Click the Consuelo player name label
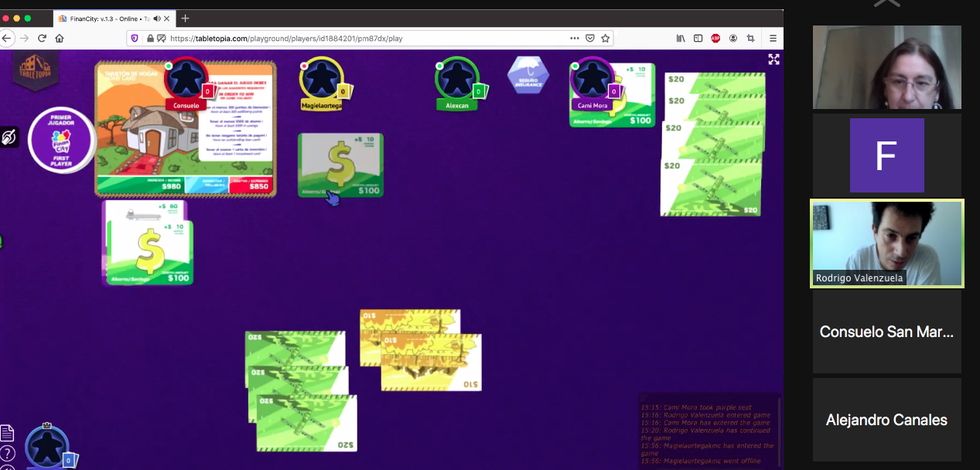Image resolution: width=980 pixels, height=470 pixels. tap(186, 105)
